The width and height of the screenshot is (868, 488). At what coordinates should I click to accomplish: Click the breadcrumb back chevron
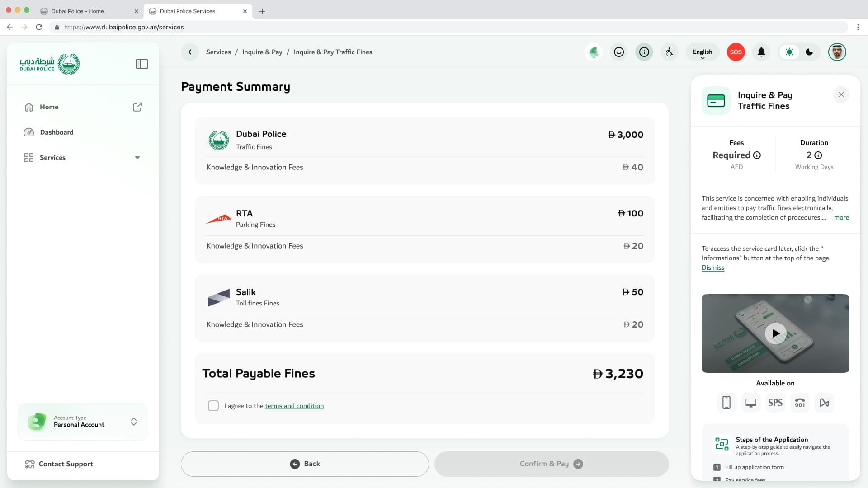tap(190, 52)
